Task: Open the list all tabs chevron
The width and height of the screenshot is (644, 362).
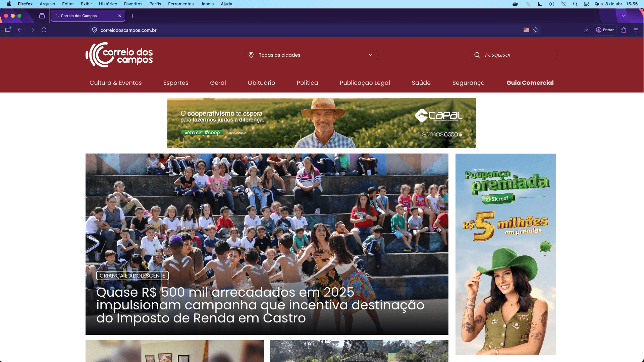Action: click(x=624, y=16)
